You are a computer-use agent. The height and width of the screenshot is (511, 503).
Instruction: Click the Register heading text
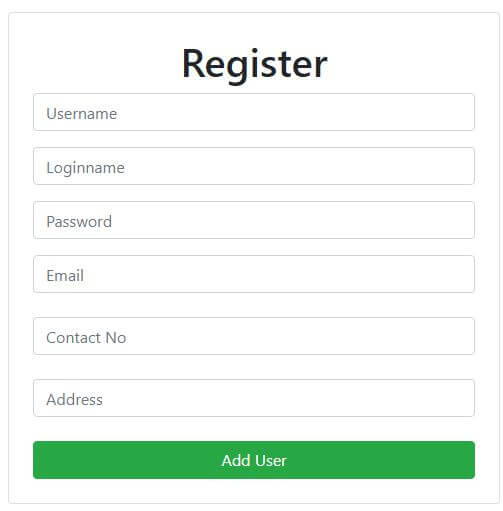pos(255,65)
